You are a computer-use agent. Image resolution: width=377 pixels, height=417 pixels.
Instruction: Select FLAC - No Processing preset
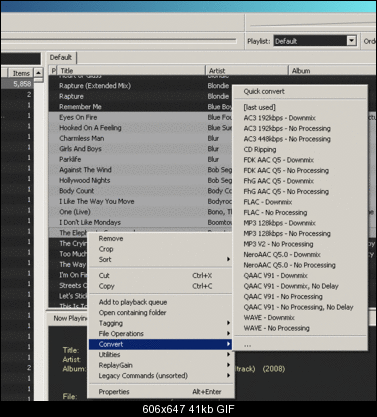(x=300, y=213)
